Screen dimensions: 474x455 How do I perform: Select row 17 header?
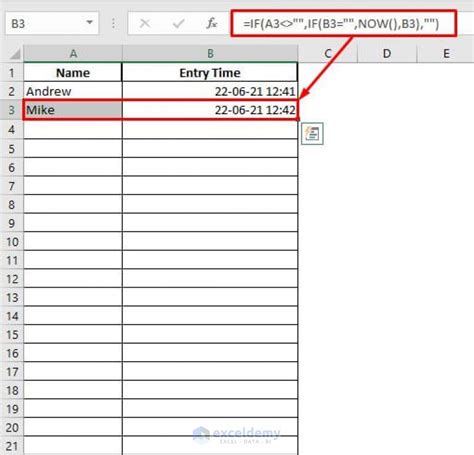[x=12, y=372]
